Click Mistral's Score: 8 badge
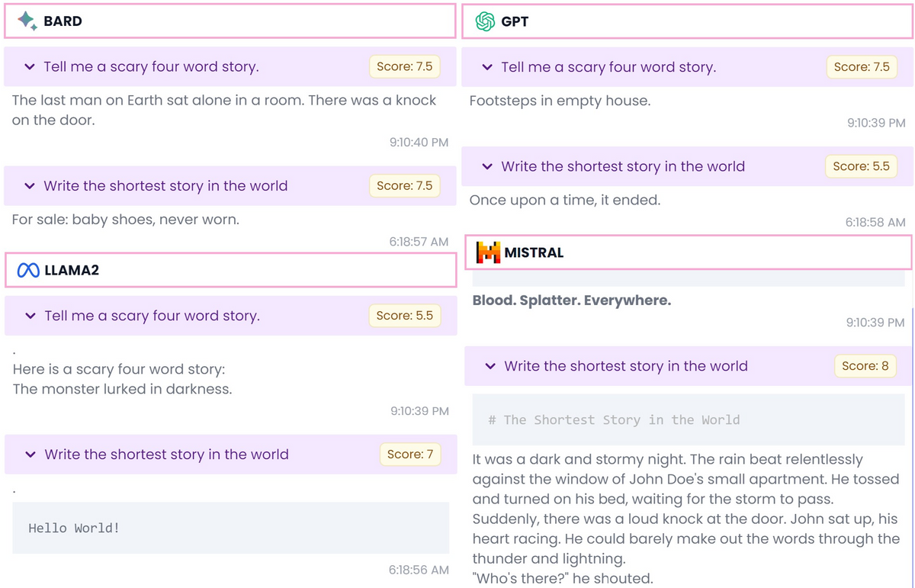The width and height of the screenshot is (915, 588). point(865,365)
